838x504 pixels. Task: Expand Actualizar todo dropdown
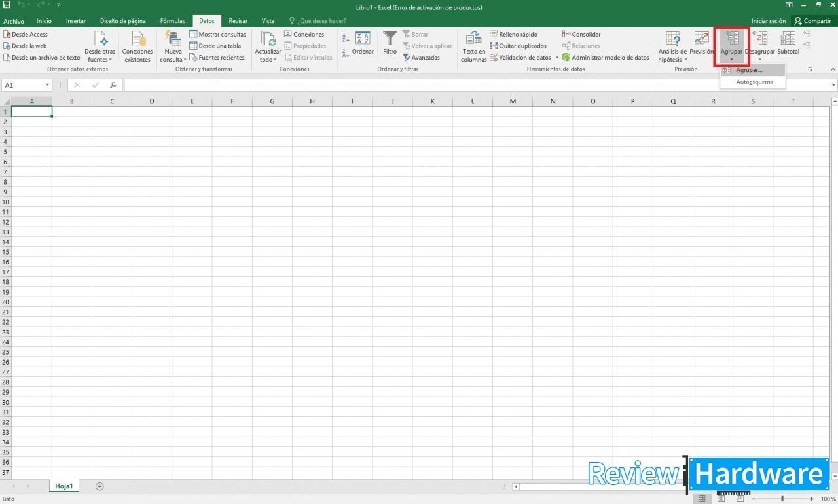pyautogui.click(x=268, y=46)
